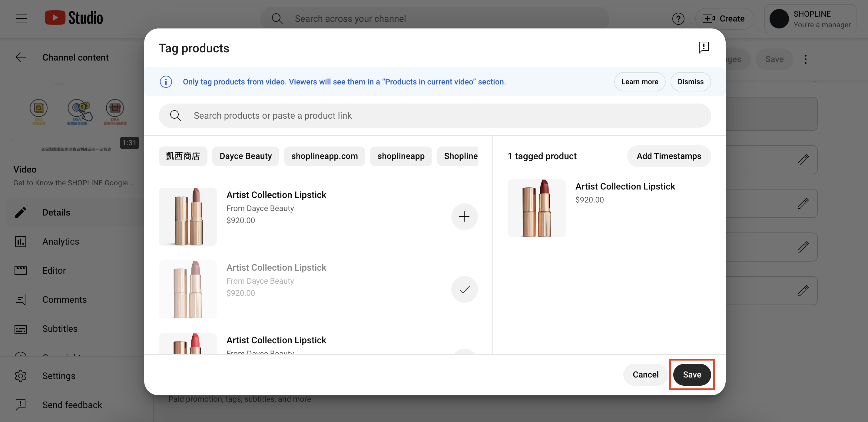The width and height of the screenshot is (868, 422).
Task: Select the tagged Artist Collection Lipstick name
Action: click(x=625, y=186)
